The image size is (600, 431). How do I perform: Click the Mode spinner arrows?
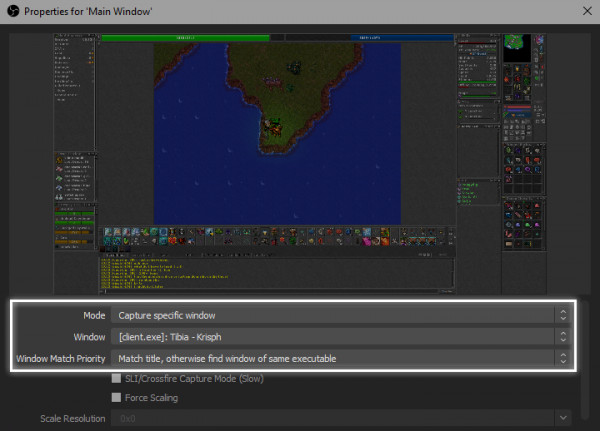click(563, 315)
